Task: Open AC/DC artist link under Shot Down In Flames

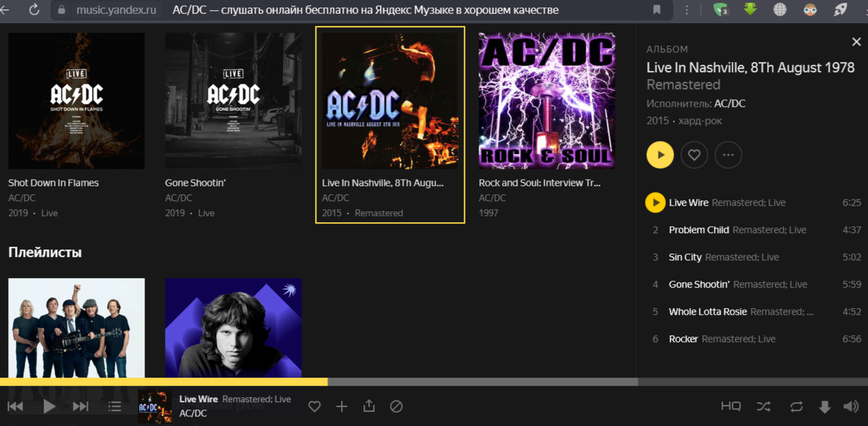Action: pyautogui.click(x=22, y=198)
